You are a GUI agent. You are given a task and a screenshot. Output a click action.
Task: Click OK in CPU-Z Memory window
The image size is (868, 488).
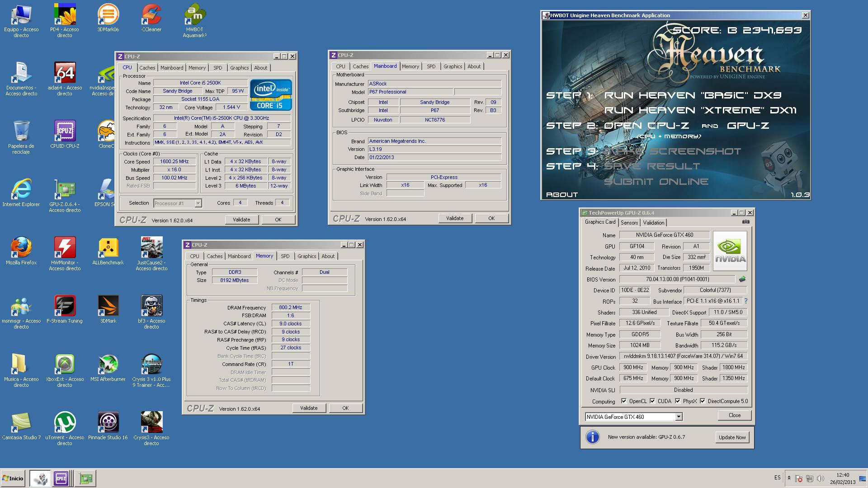(x=345, y=408)
